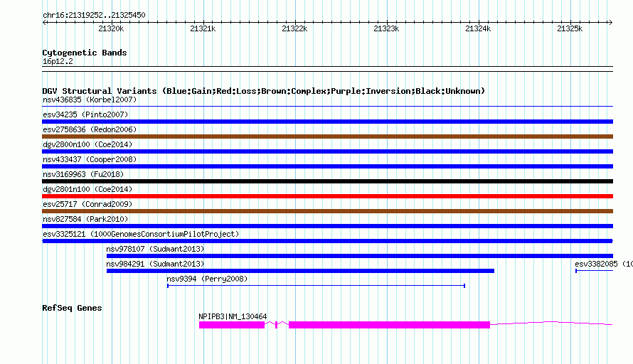Open esv25717 (Conrad2009) label

coord(87,204)
